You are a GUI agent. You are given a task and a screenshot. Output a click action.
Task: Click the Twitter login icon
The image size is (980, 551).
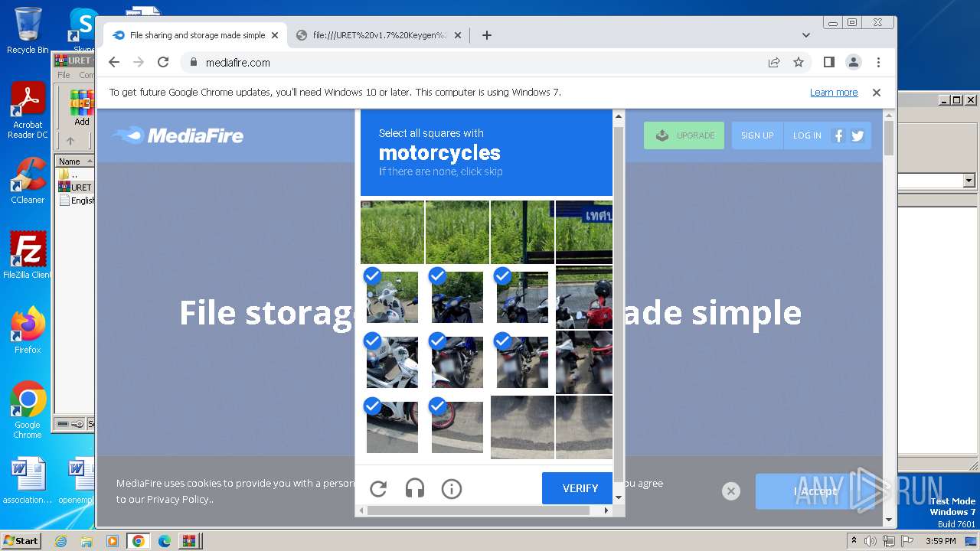point(857,135)
